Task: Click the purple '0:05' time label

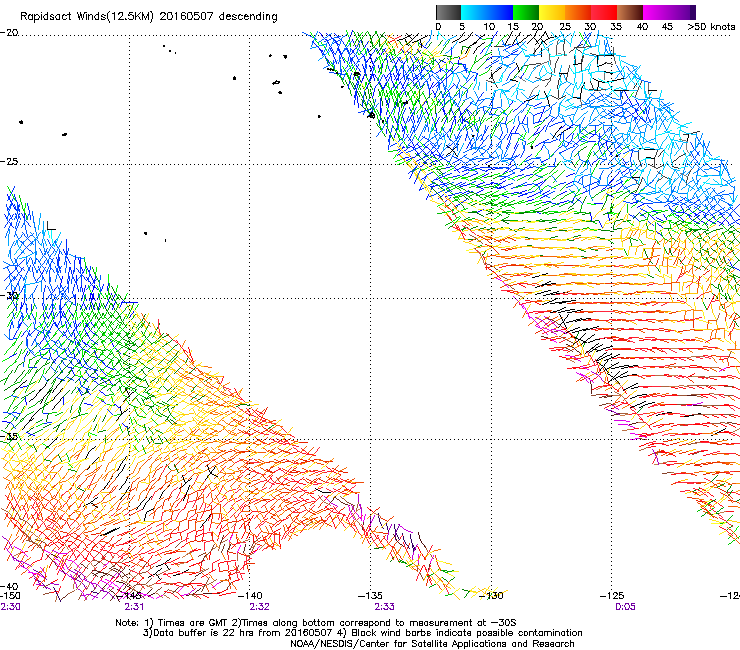Action: 625,607
